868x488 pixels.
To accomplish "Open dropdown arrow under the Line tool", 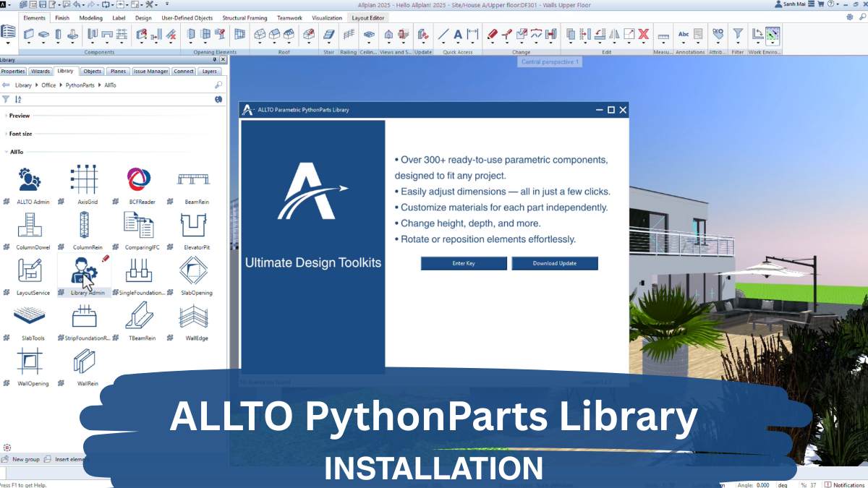I will tap(443, 43).
